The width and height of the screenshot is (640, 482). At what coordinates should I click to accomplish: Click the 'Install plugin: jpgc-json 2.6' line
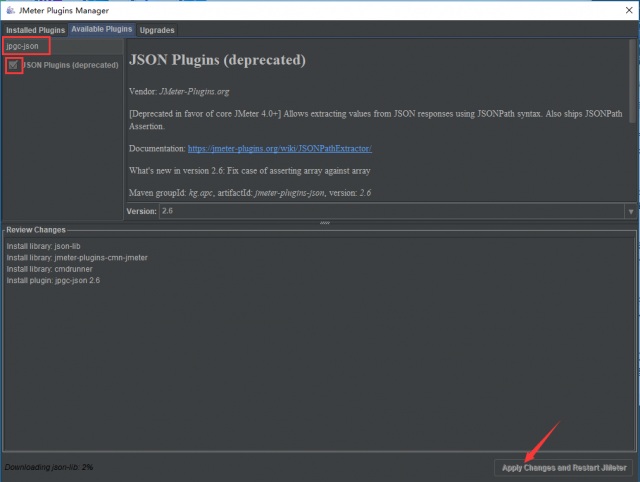pos(53,281)
